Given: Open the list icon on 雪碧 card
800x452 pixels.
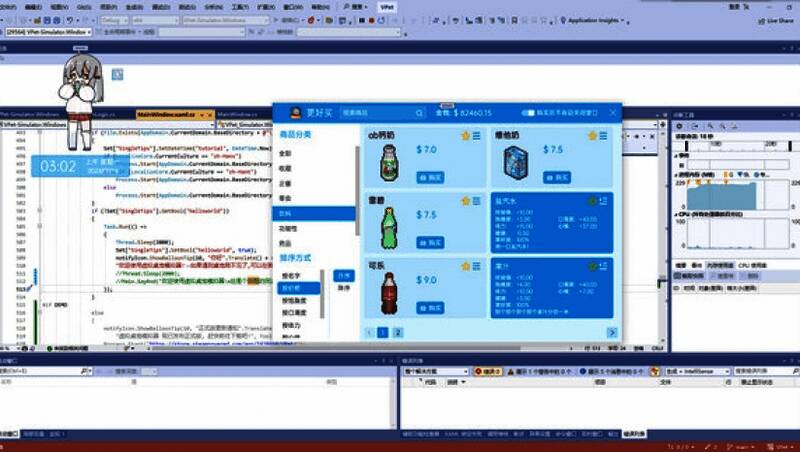Looking at the screenshot, I should pos(477,199).
